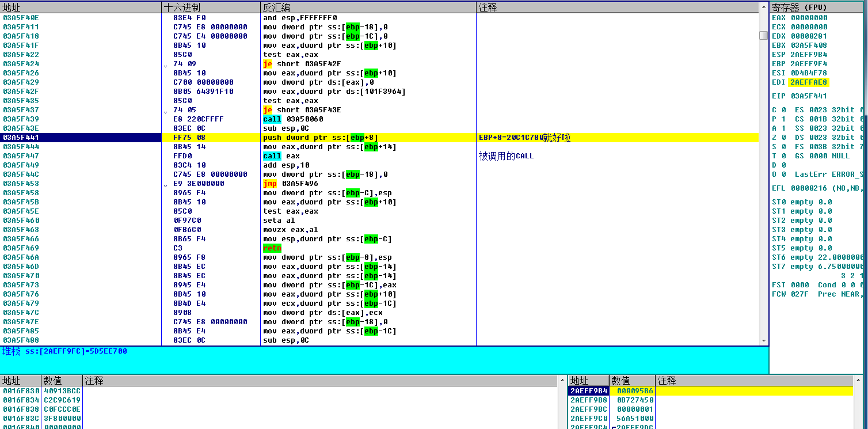The width and height of the screenshot is (868, 429).
Task: Click hex bytes E8 220CFFFF
Action: (199, 119)
